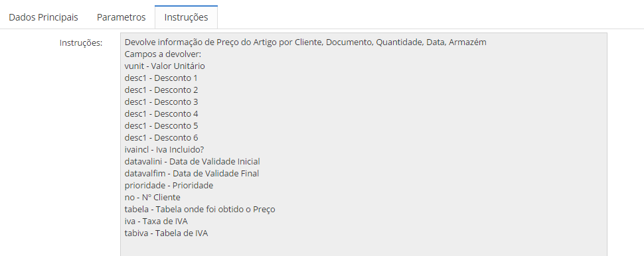
Task: Click the line ending in 'Desconto 3'
Action: [x=161, y=101]
